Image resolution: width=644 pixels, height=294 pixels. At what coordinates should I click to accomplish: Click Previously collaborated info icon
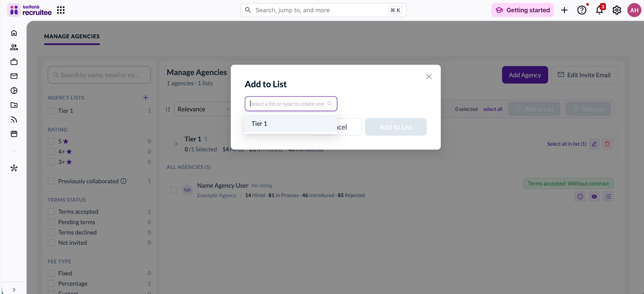point(124,181)
